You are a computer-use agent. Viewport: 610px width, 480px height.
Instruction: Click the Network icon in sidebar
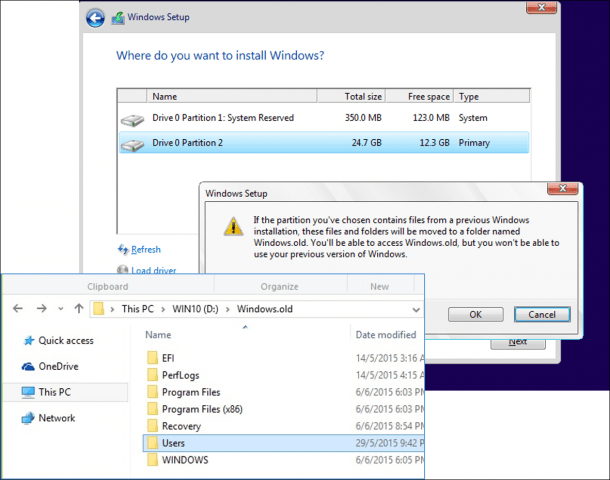pos(28,418)
